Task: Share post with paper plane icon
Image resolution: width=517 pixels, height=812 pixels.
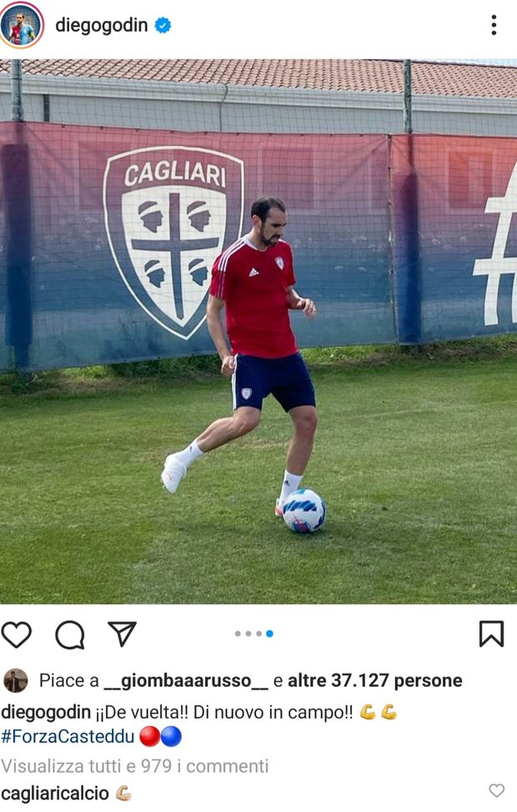Action: point(122,633)
